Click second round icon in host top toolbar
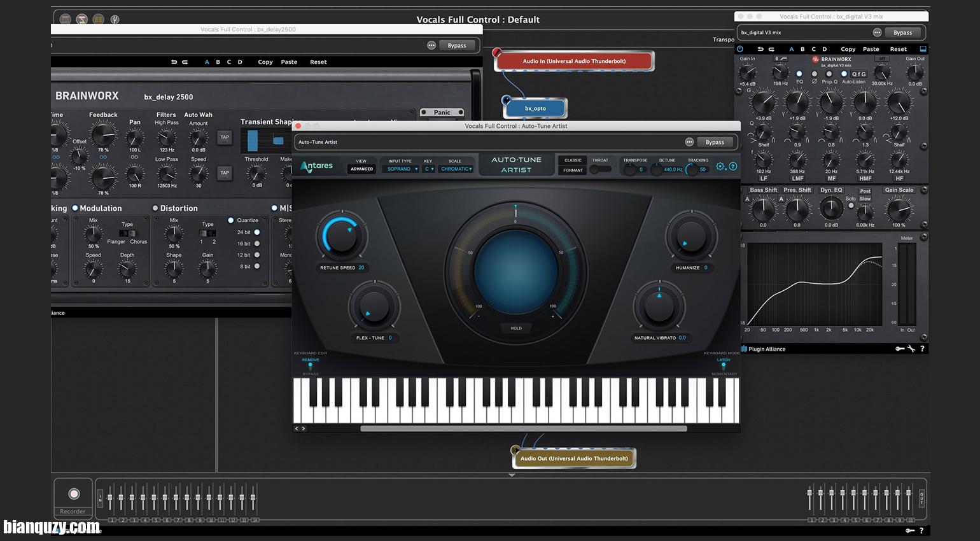 [82, 20]
